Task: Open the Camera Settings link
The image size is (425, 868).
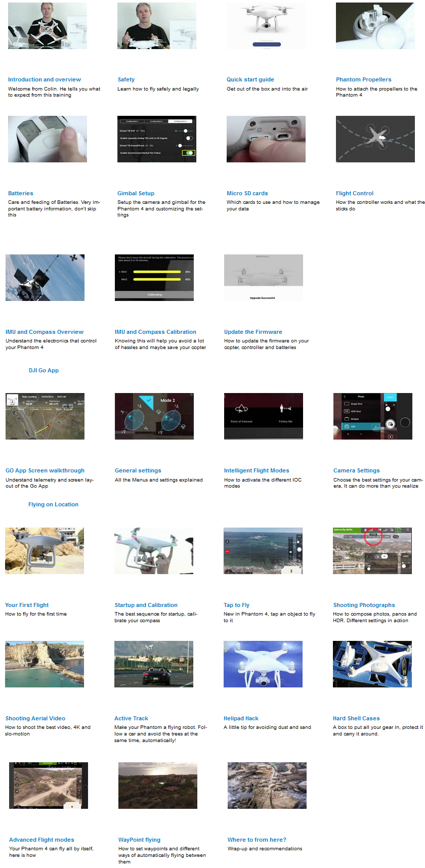Action: click(357, 470)
